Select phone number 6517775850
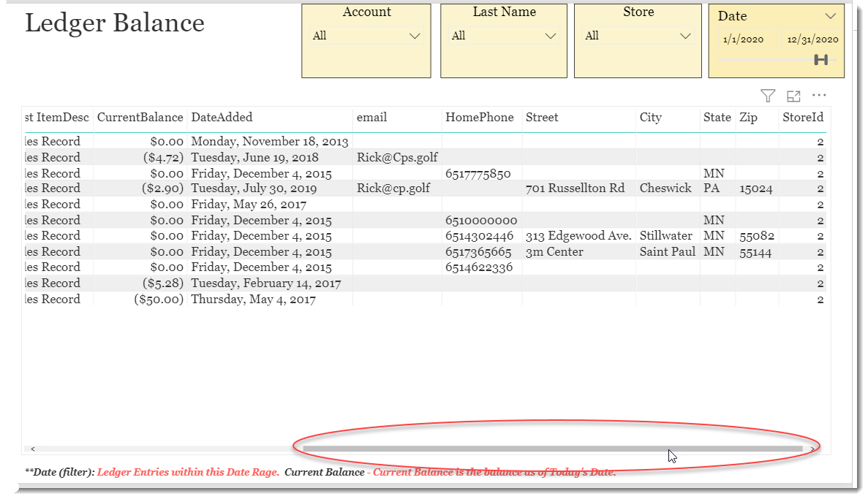 pos(478,174)
